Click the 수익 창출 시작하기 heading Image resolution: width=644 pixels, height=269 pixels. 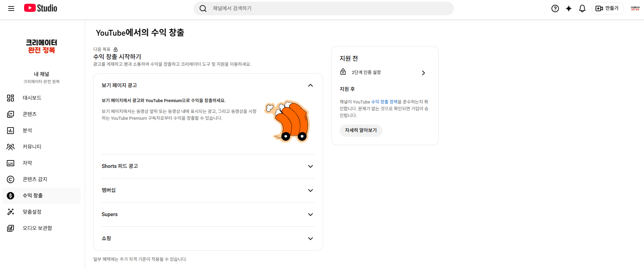[x=117, y=57]
